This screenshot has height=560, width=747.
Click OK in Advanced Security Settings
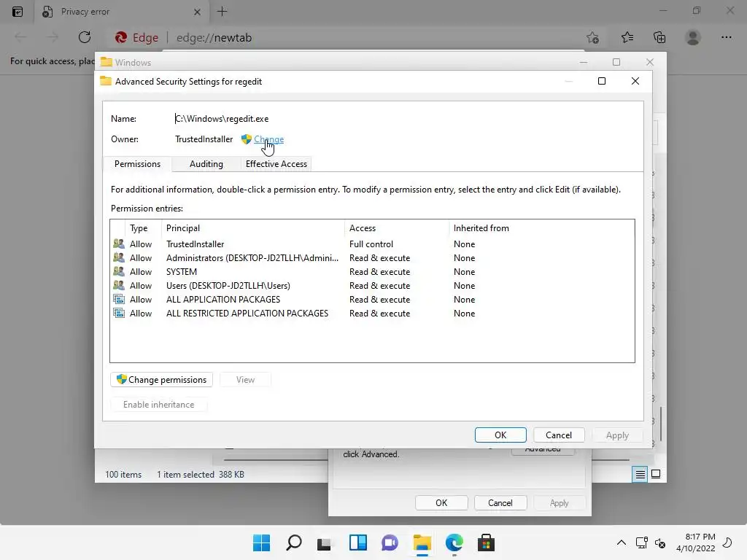pos(500,435)
